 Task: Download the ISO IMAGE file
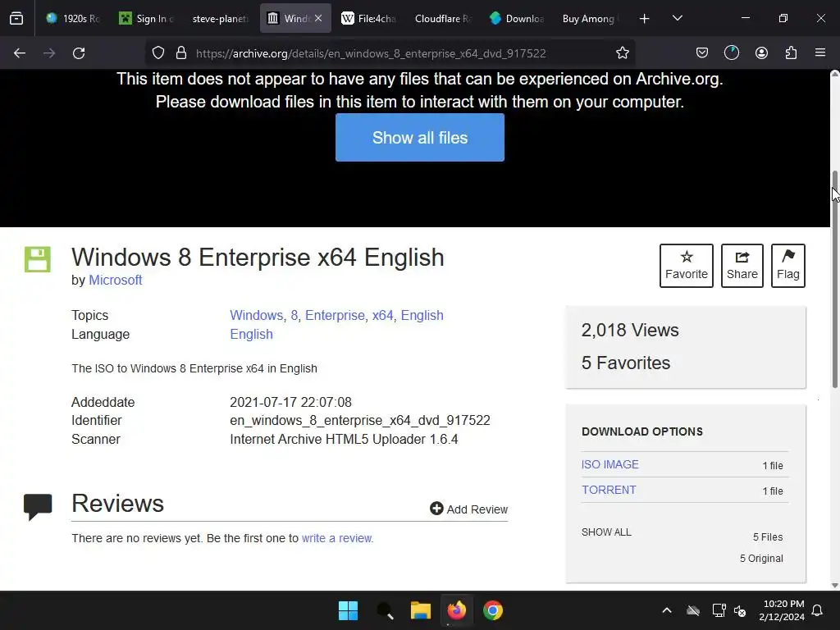[610, 464]
